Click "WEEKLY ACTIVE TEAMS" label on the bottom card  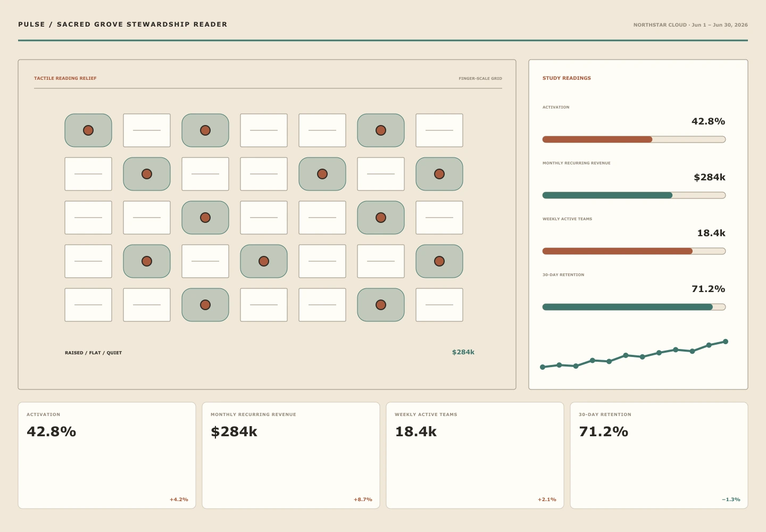426,414
